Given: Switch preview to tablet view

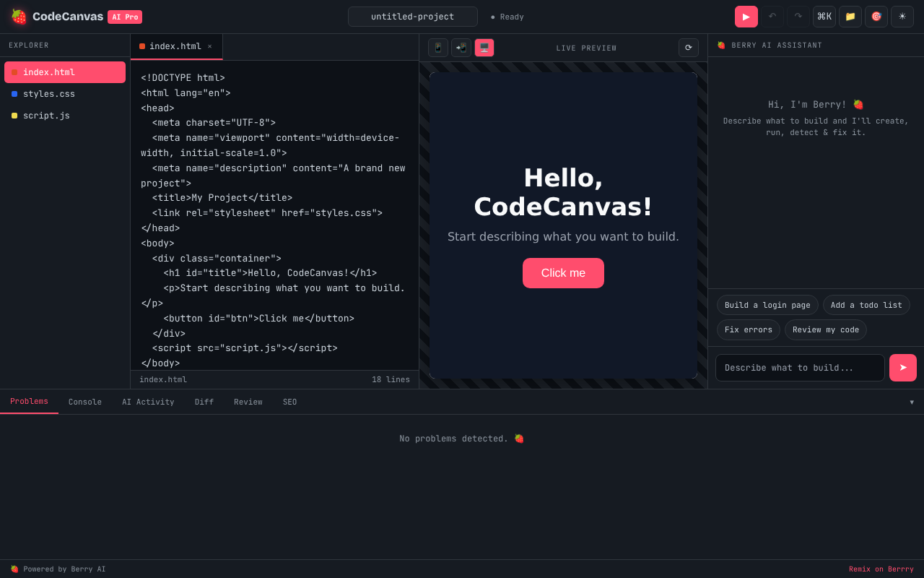Looking at the screenshot, I should [461, 48].
